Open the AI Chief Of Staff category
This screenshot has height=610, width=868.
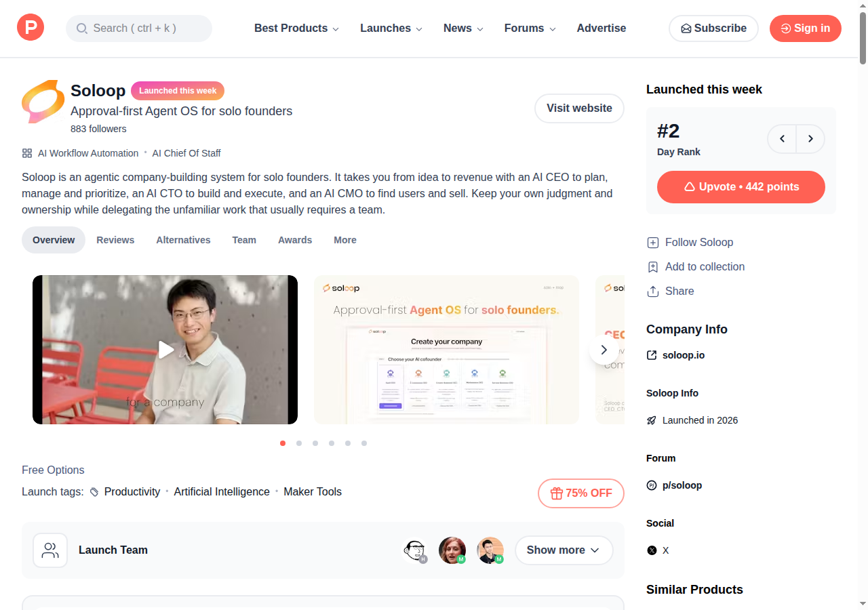tap(186, 153)
